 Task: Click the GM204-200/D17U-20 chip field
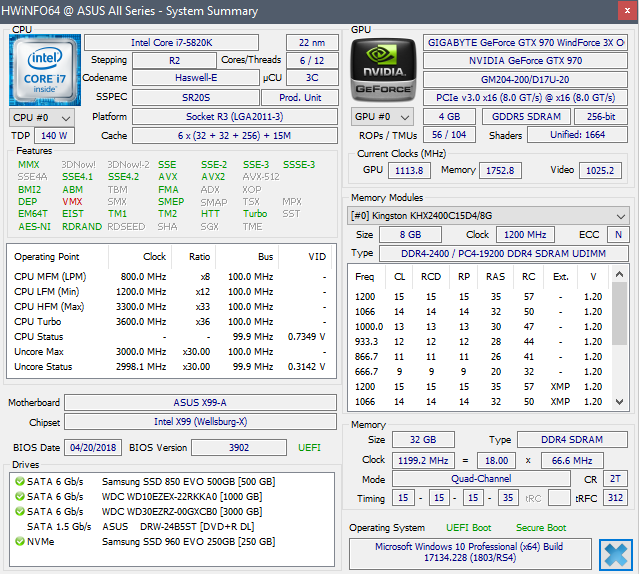pyautogui.click(x=525, y=79)
